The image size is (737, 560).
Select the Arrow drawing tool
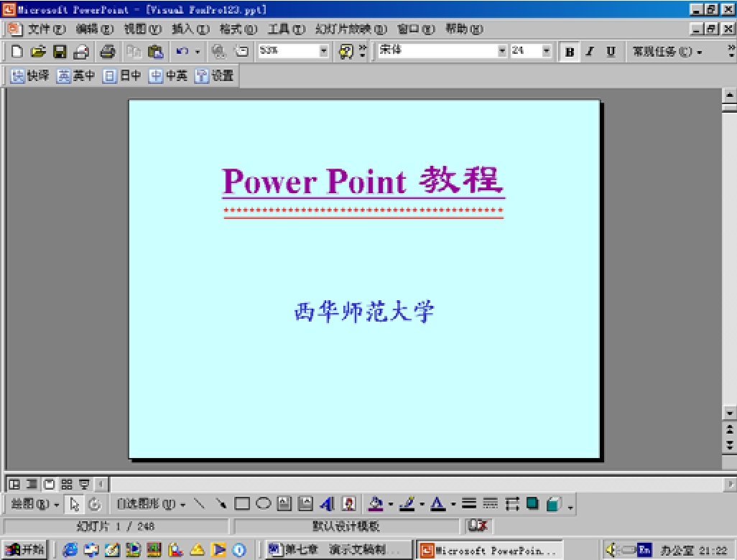pyautogui.click(x=221, y=504)
